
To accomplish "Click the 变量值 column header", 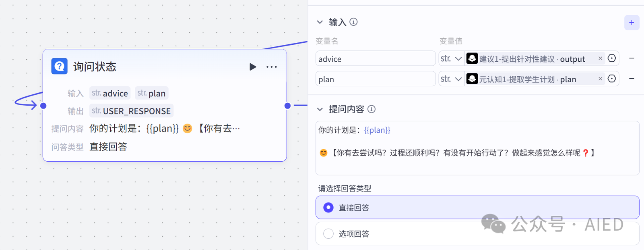I will [x=451, y=41].
